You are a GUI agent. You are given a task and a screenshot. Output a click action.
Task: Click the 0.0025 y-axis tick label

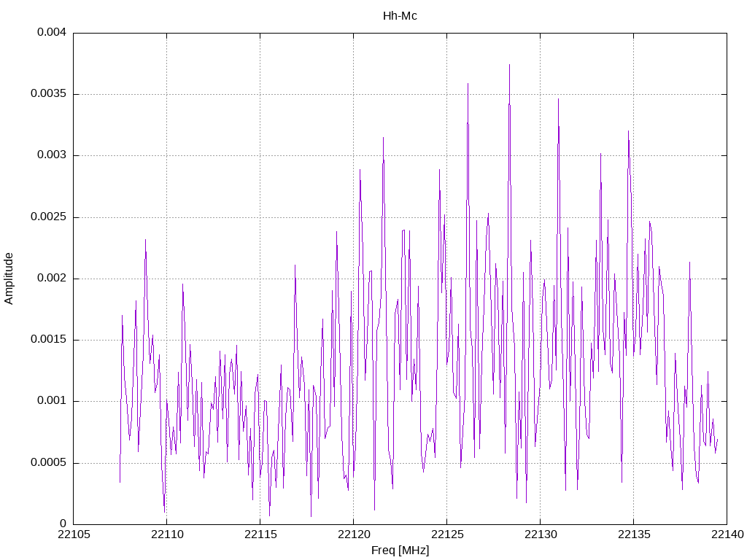[x=48, y=217]
